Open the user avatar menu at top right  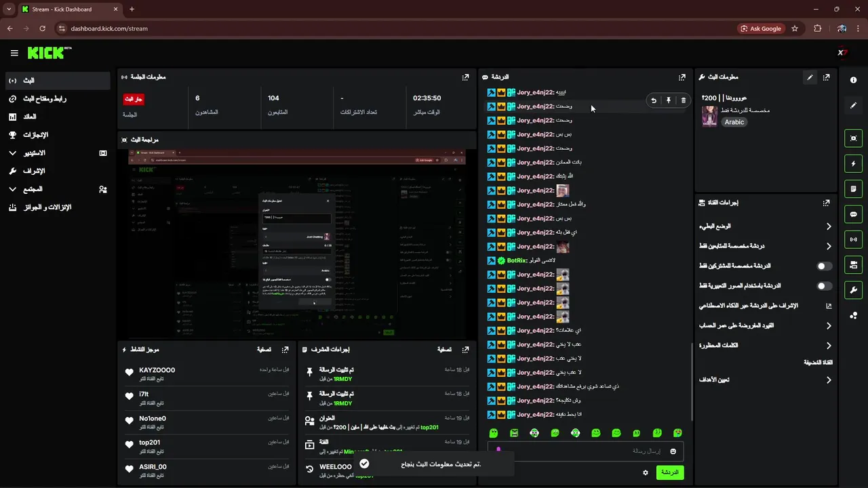pyautogui.click(x=842, y=53)
